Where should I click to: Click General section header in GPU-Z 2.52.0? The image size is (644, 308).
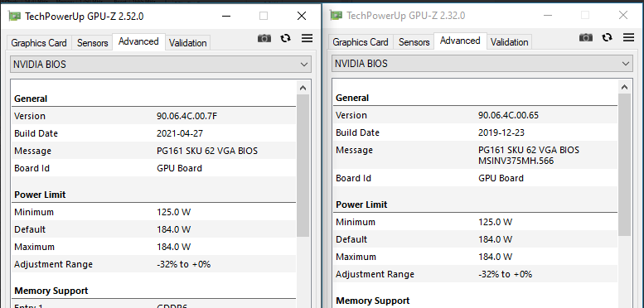point(31,99)
